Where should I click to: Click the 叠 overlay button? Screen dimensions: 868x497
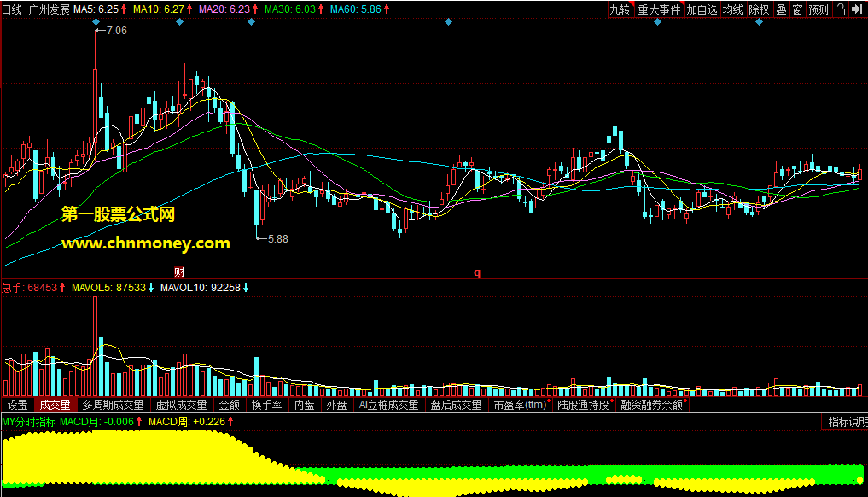click(x=781, y=9)
